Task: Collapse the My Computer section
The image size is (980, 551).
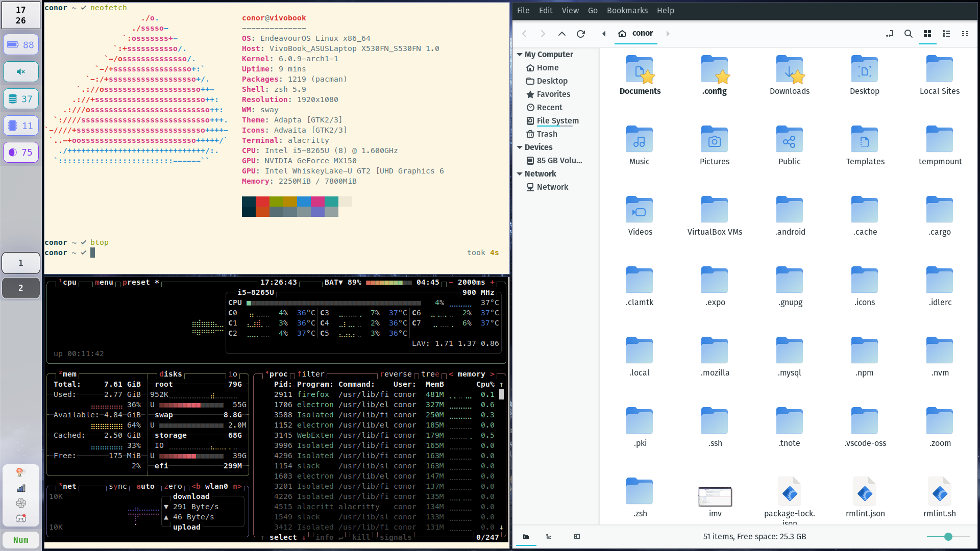Action: click(520, 55)
